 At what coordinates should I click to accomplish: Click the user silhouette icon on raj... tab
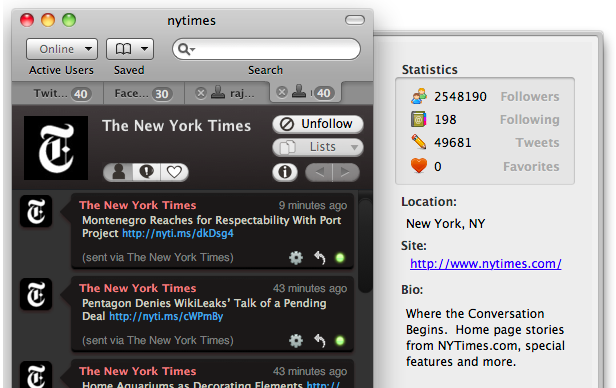[218, 93]
